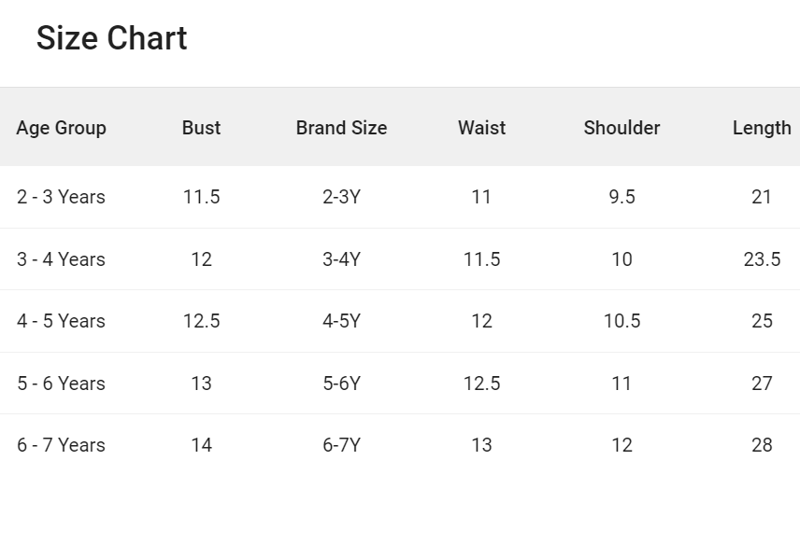Viewport: 800px width, 558px height.
Task: Pick the 5 - 6 Years row
Action: point(61,384)
